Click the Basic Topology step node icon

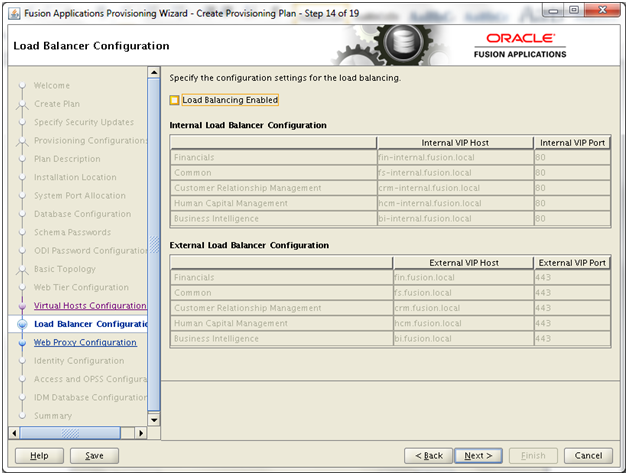click(22, 270)
